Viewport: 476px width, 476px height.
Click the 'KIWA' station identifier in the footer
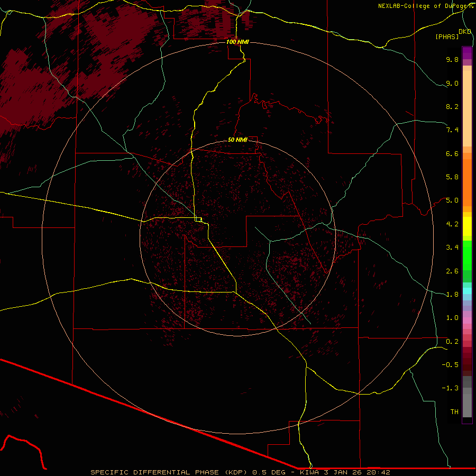[x=309, y=472]
